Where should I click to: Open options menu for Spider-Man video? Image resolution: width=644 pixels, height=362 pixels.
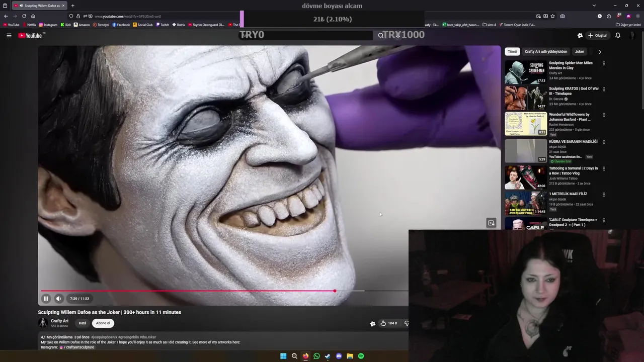(604, 63)
